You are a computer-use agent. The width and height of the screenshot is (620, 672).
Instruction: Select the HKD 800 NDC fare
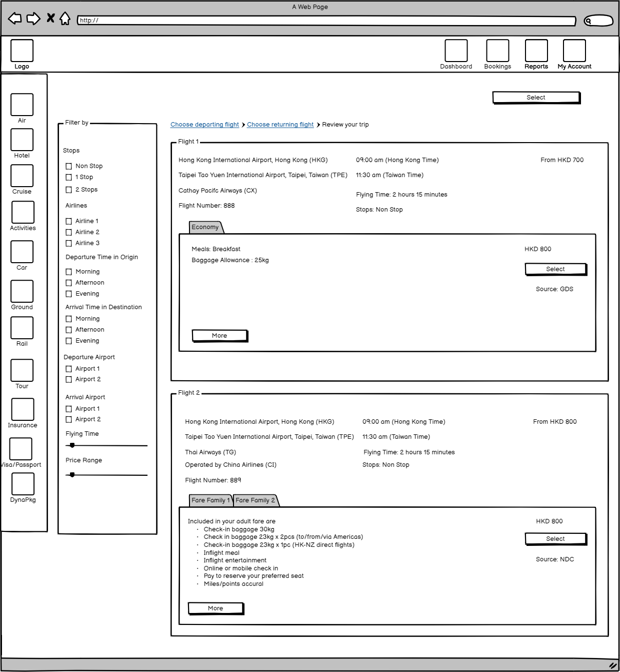tap(555, 539)
